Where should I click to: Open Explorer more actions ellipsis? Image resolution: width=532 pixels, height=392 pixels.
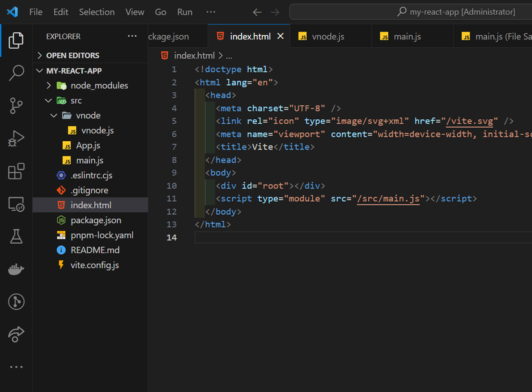[x=132, y=37]
